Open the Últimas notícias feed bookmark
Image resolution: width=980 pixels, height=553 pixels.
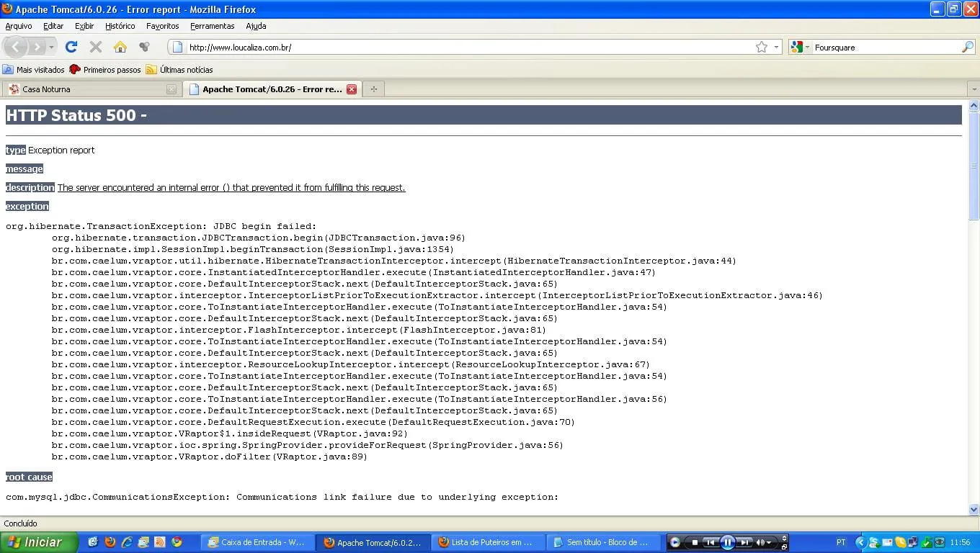(179, 70)
